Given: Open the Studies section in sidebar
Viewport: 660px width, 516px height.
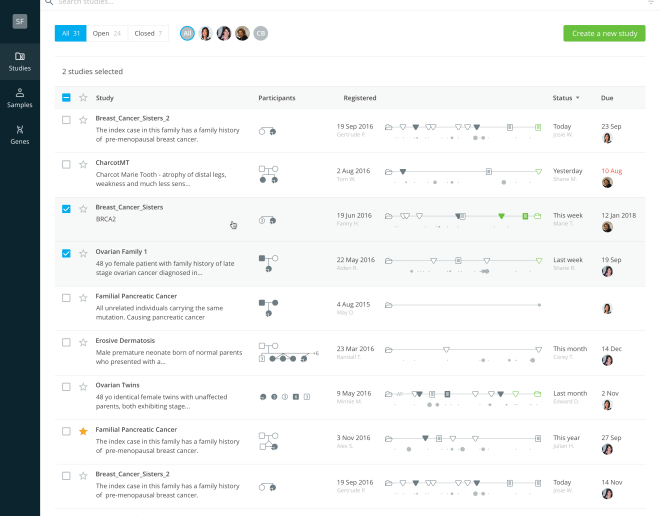Looking at the screenshot, I should pyautogui.click(x=20, y=61).
